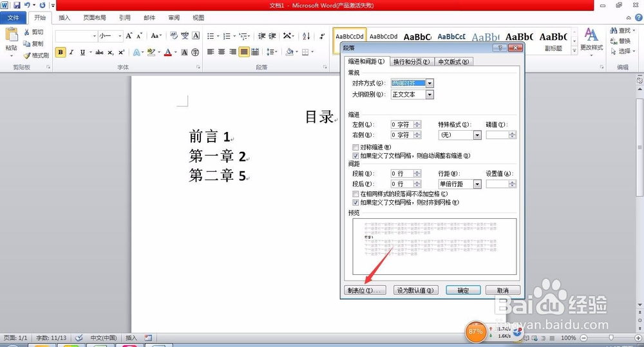Click the Save icon in quick access toolbar
The height and width of the screenshot is (347, 644).
17,5
